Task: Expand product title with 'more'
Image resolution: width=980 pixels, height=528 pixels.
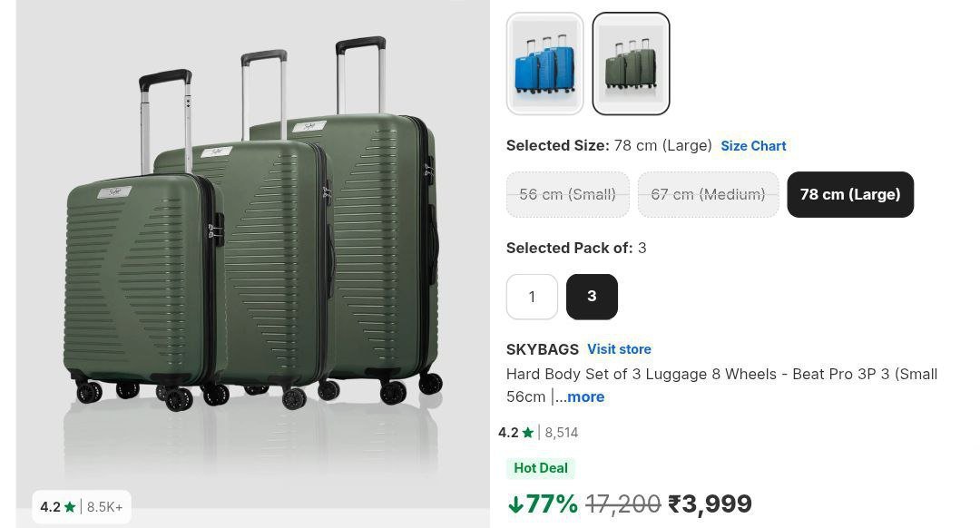Action: [x=585, y=396]
